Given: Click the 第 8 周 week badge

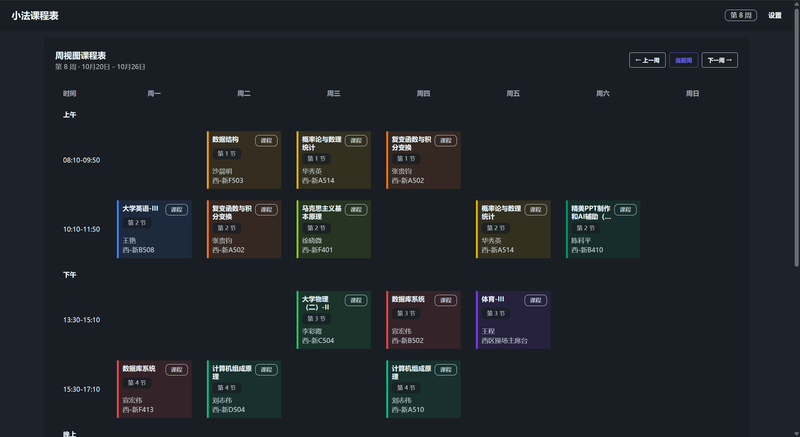Looking at the screenshot, I should click(741, 16).
